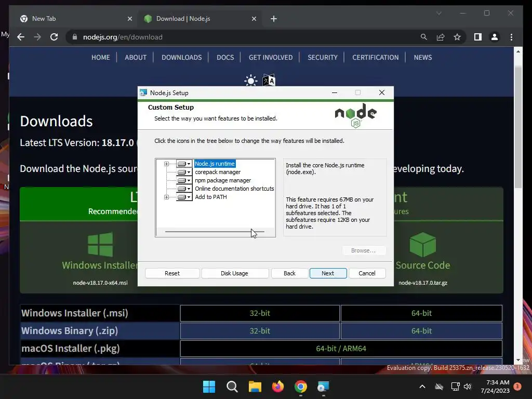The height and width of the screenshot is (399, 532).
Task: Expand the Add to PATH tree node
Action: click(166, 197)
